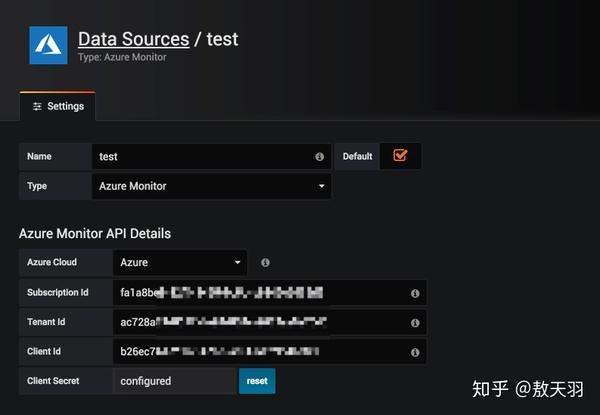Screen dimensions: 600x415
Task: Expand the Azure Cloud dropdown
Action: (x=180, y=263)
